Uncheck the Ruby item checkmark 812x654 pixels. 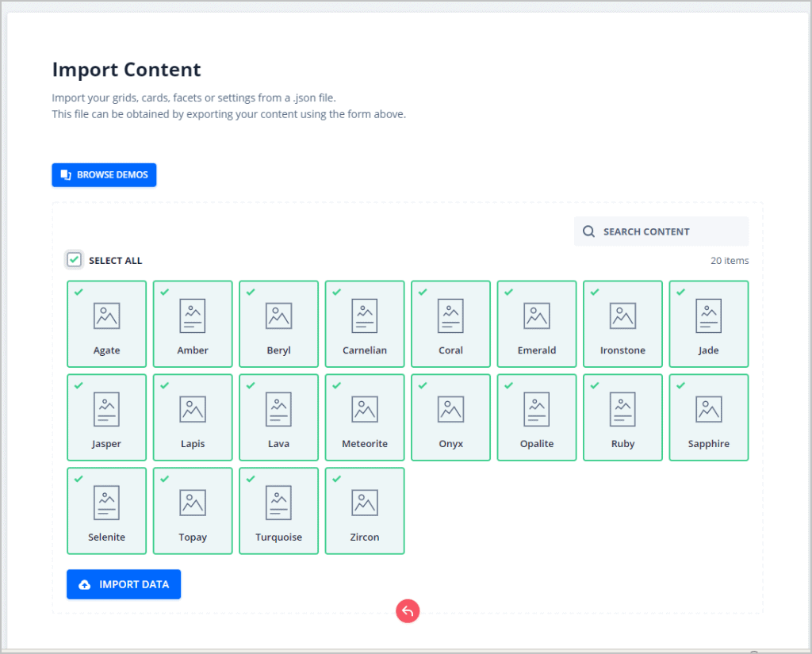point(595,386)
